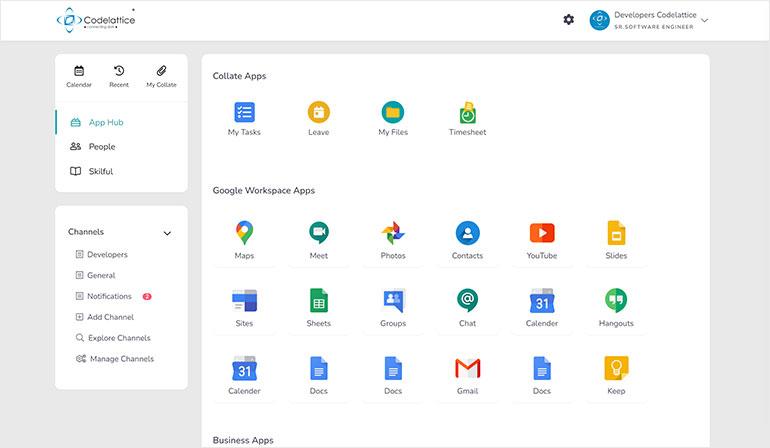This screenshot has height=448, width=770.
Task: Open Docs app below Sheets
Action: pyautogui.click(x=319, y=375)
